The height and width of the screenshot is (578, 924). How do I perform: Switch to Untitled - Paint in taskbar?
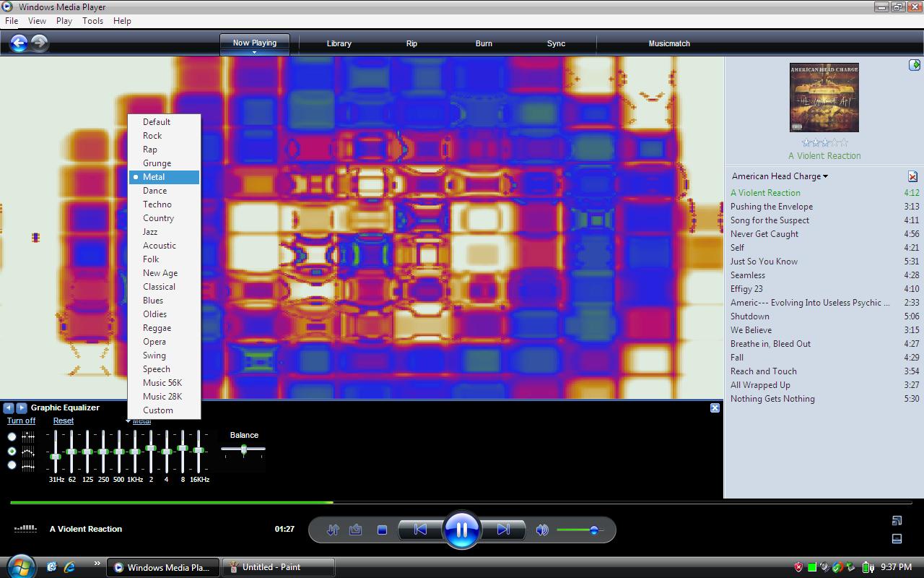(x=279, y=567)
